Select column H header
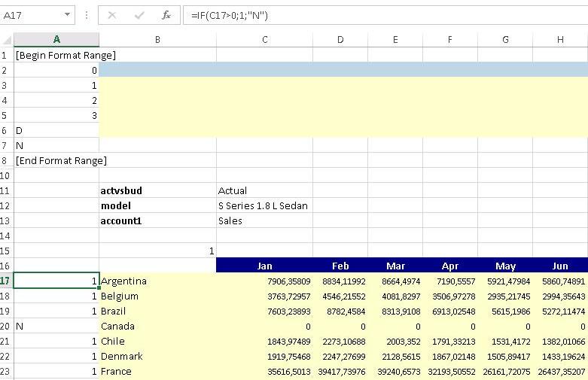 tap(560, 40)
